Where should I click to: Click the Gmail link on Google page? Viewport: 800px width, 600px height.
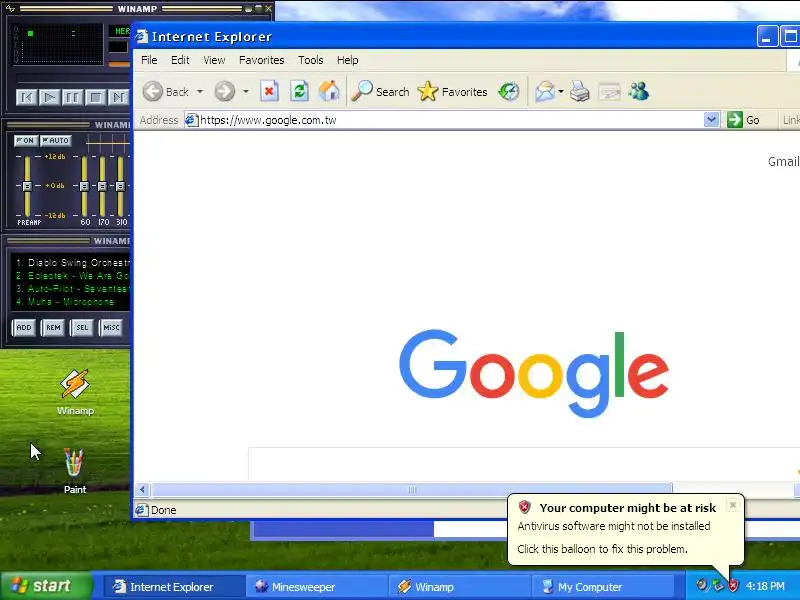(x=784, y=162)
